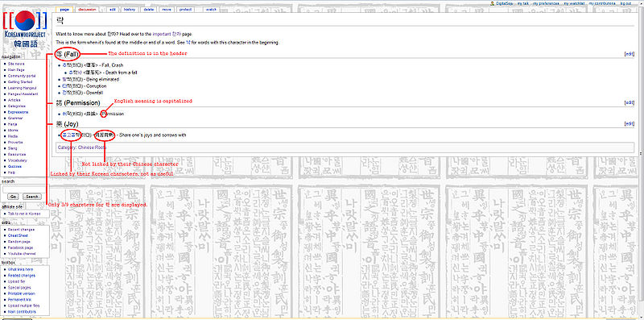The width and height of the screenshot is (644, 320).
Task: Open Recent changes link
Action: (x=22, y=230)
